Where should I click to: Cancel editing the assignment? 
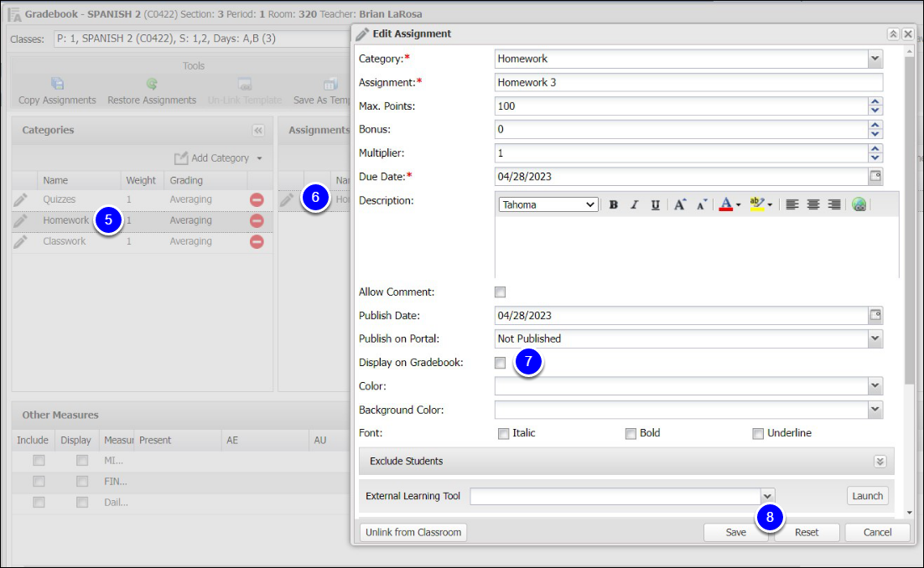click(877, 532)
